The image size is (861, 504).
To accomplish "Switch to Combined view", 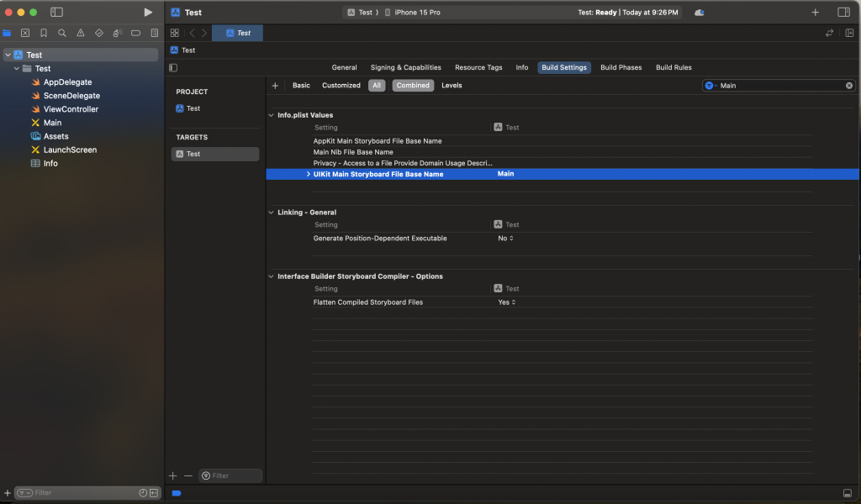I will pos(413,86).
